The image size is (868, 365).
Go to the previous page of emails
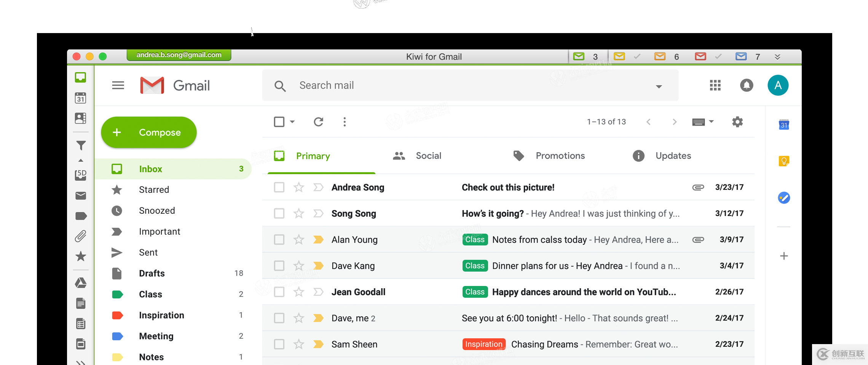click(648, 122)
